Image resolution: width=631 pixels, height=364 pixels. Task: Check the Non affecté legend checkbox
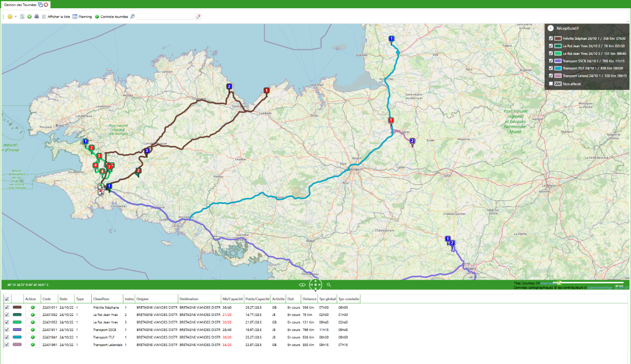tap(550, 83)
